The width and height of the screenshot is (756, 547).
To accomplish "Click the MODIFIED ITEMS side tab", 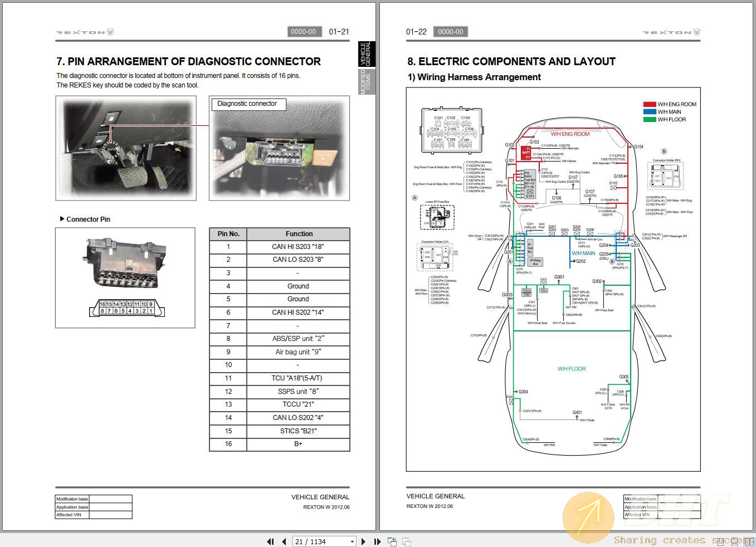I will pos(366,81).
